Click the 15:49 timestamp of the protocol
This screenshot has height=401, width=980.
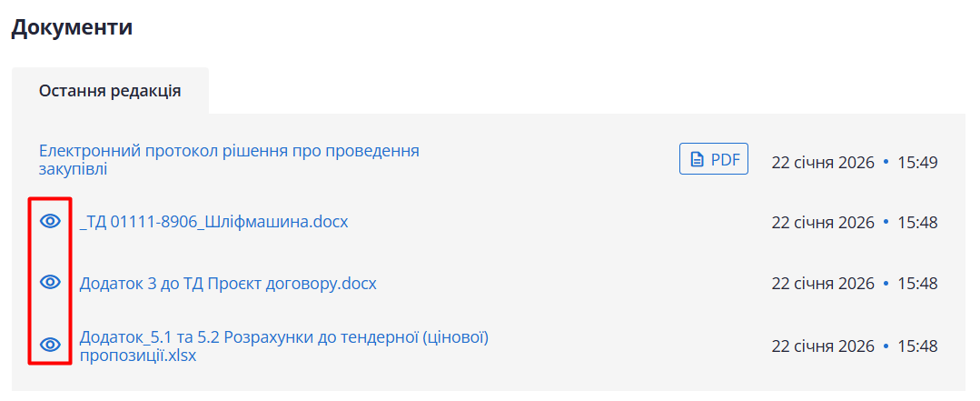click(917, 163)
